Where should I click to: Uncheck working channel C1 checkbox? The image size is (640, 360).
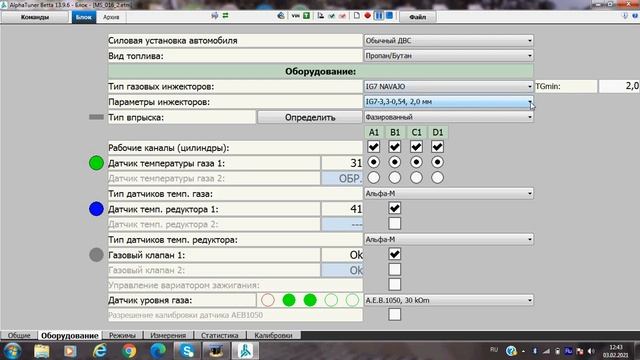click(x=416, y=147)
